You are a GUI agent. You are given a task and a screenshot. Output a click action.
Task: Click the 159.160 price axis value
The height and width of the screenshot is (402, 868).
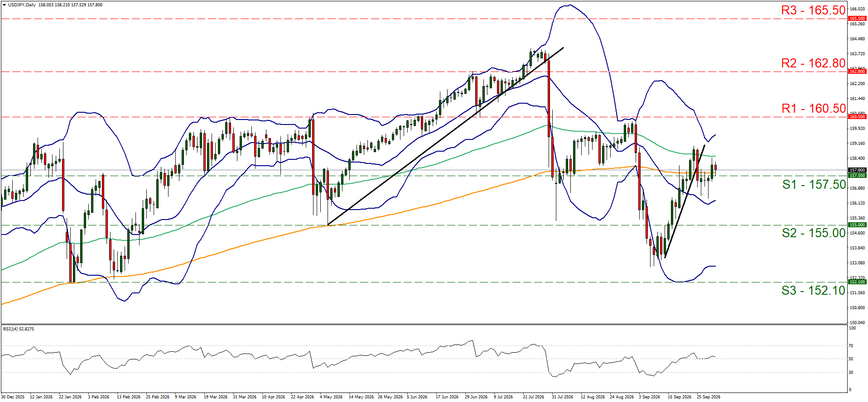[857, 144]
